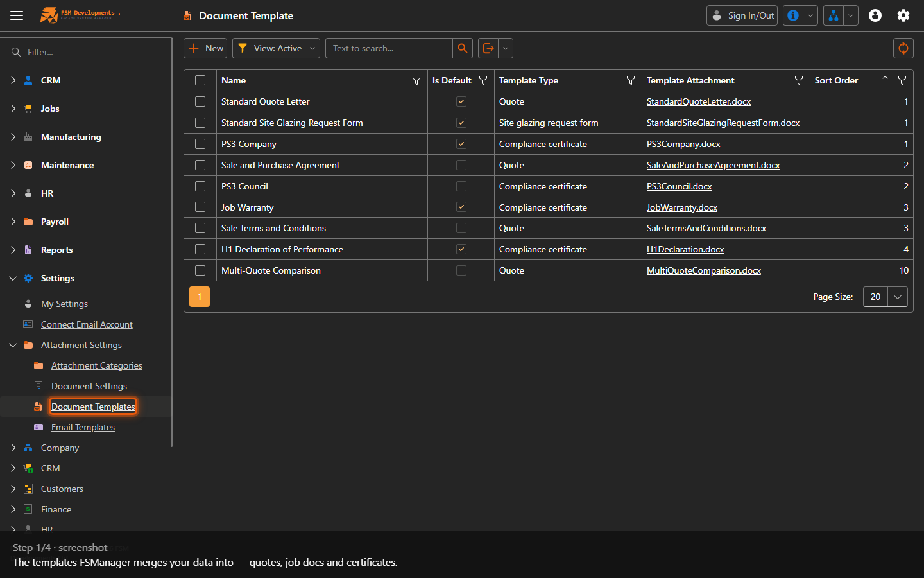
Task: Select all rows with header checkbox
Action: pos(200,80)
